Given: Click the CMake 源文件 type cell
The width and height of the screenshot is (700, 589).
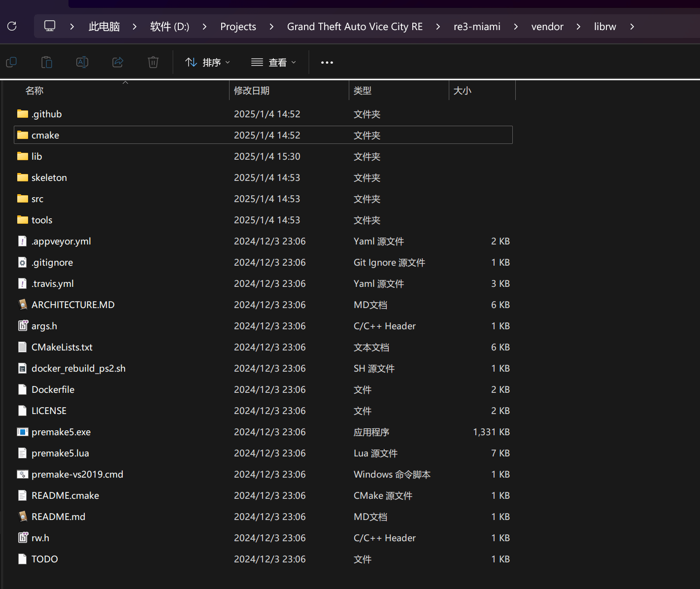Looking at the screenshot, I should pos(383,495).
